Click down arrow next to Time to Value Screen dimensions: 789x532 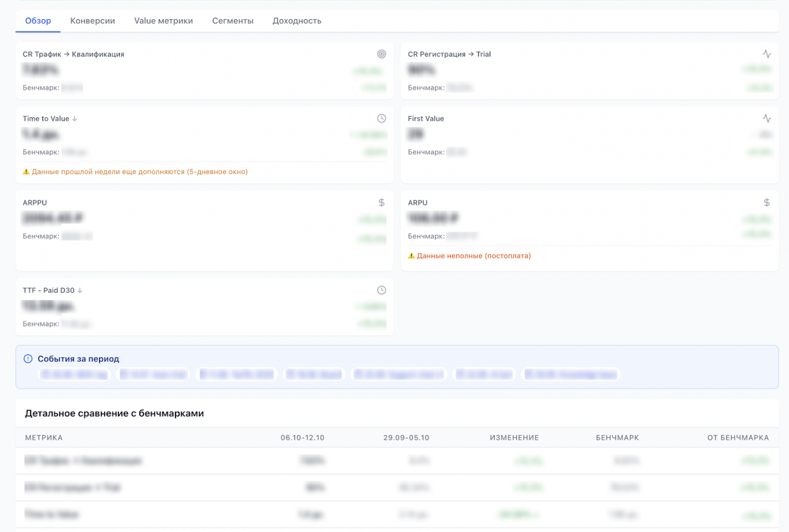point(75,119)
